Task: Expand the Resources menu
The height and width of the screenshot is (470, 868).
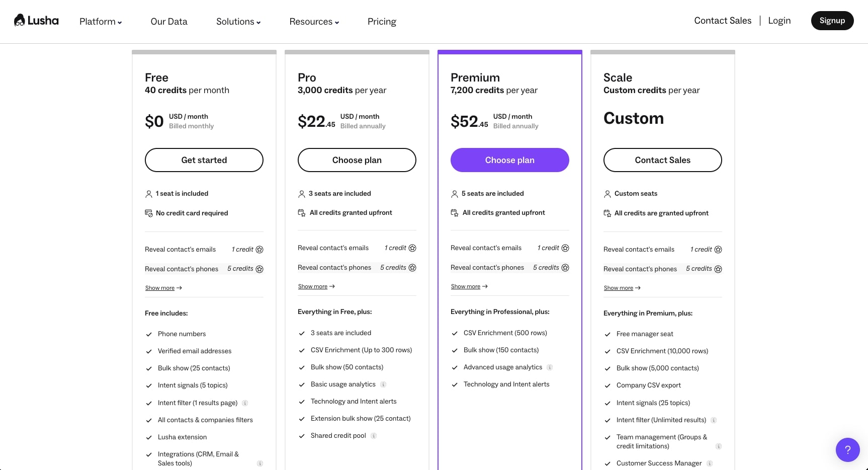Action: coord(314,22)
